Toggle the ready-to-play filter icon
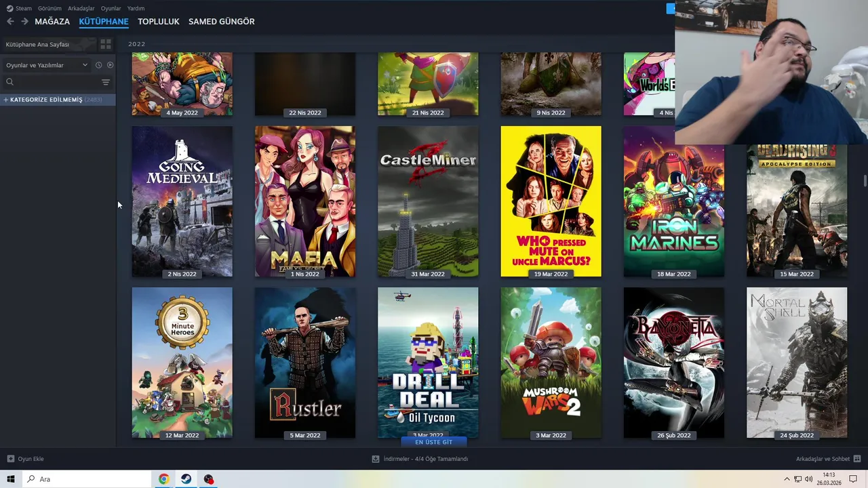The width and height of the screenshot is (868, 488). pyautogui.click(x=110, y=65)
